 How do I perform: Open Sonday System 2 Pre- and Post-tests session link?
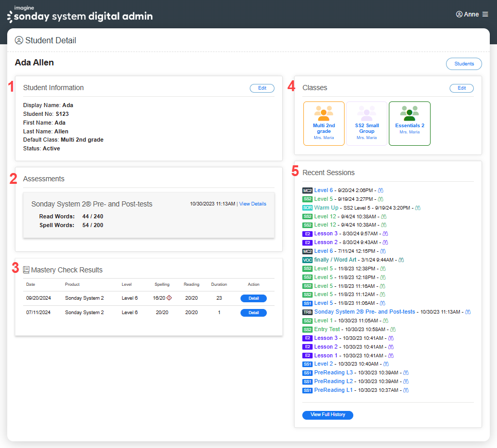pyautogui.click(x=365, y=312)
